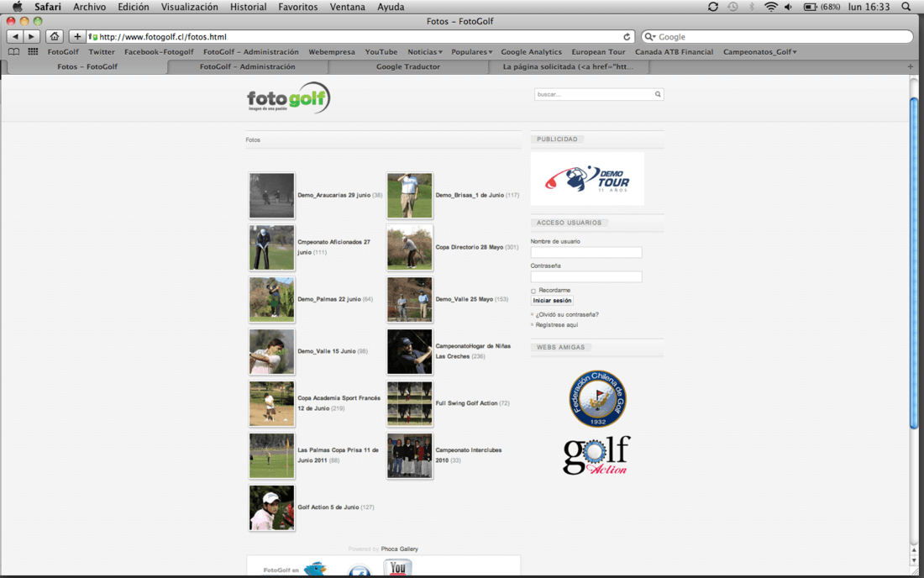Open the Visualización menu
The height and width of the screenshot is (578, 924).
[189, 7]
